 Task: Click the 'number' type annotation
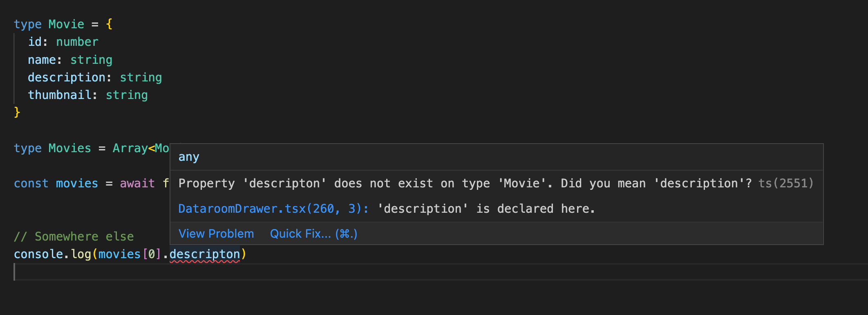click(x=77, y=42)
